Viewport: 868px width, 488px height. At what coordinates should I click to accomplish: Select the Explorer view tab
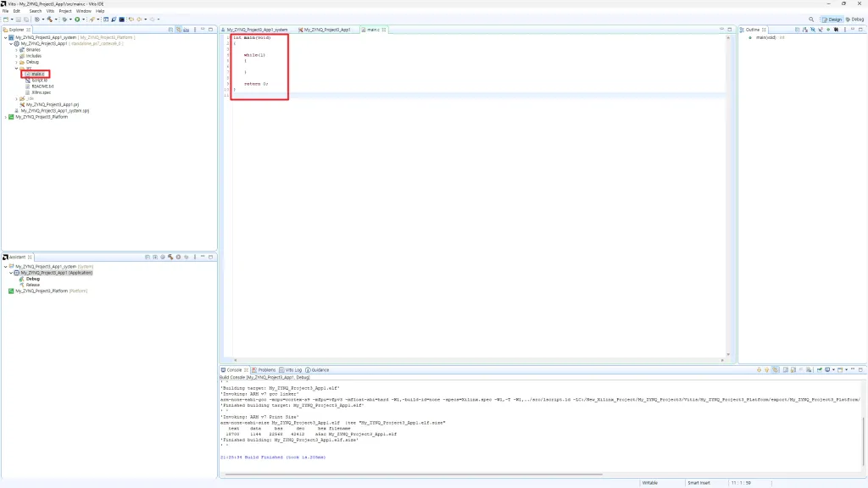tap(16, 30)
